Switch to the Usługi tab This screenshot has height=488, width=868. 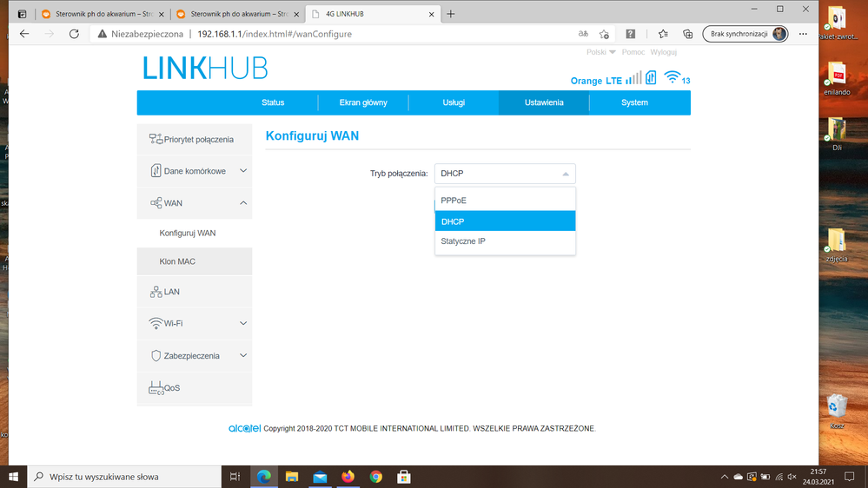(454, 102)
